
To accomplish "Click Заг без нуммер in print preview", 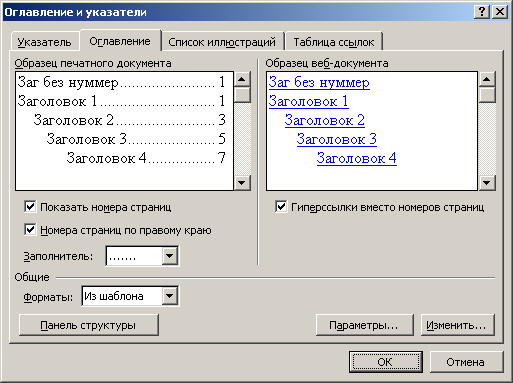I will tap(68, 82).
